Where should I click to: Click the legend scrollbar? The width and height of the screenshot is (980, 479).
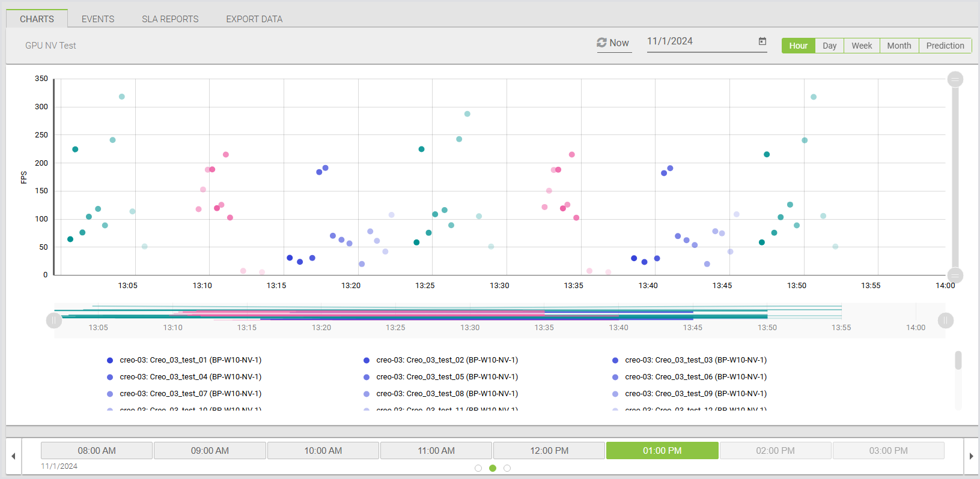[x=958, y=361]
